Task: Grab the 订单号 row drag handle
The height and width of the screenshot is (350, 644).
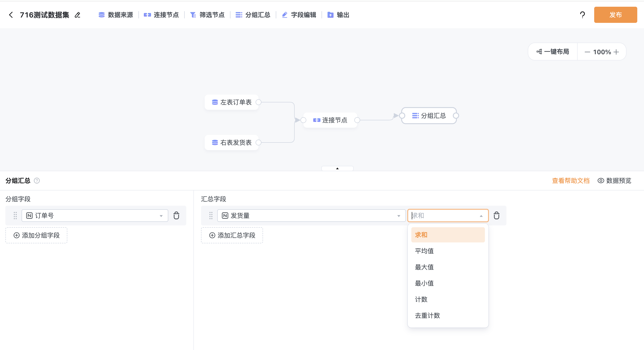Action: coord(15,215)
